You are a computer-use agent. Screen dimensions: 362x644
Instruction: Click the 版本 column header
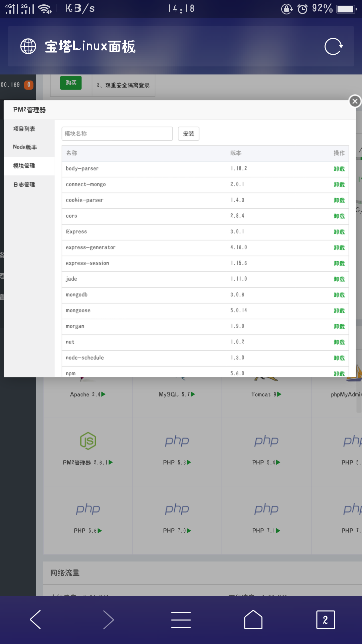[236, 153]
